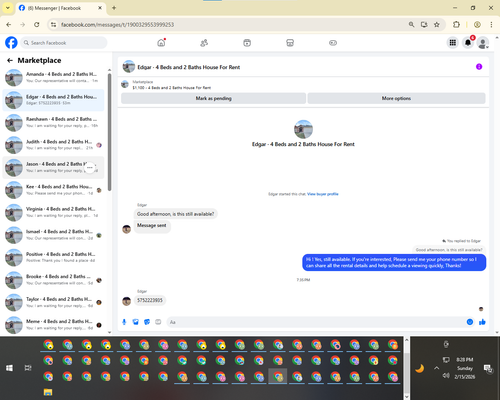Open Brooke's conversation
Viewport: 500px width, 400px height.
point(53,280)
